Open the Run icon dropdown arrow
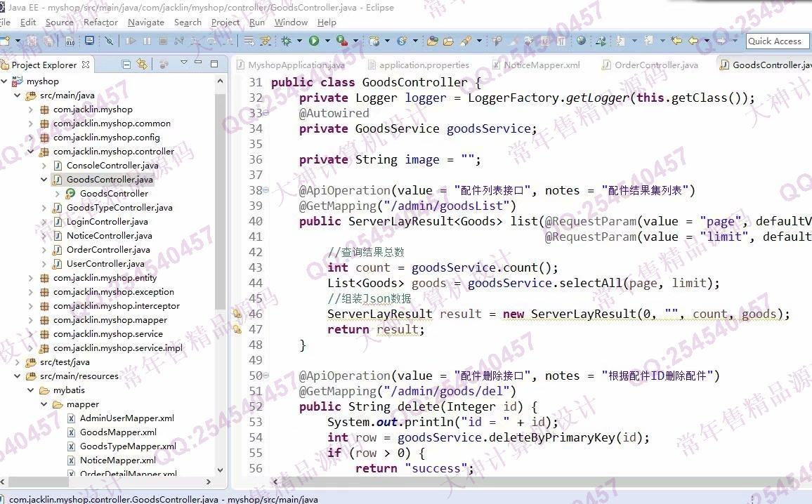The height and width of the screenshot is (504, 812). [327, 41]
